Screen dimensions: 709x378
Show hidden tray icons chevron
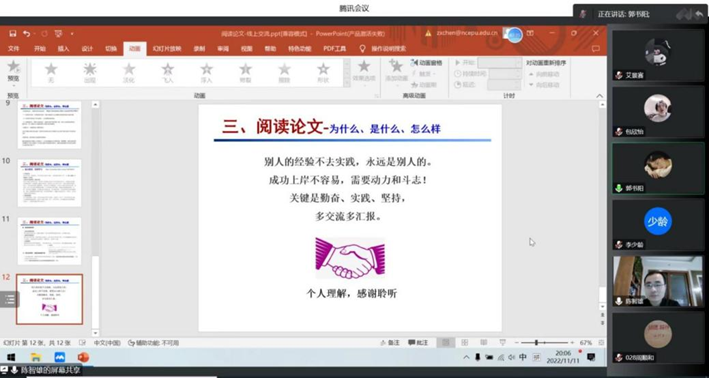[466, 357]
